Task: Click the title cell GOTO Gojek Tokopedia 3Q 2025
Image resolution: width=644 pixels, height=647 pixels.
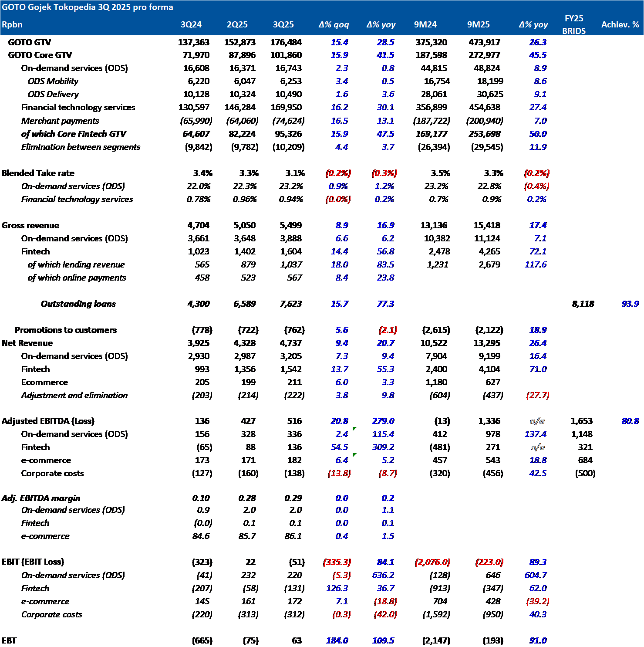Action: point(88,7)
